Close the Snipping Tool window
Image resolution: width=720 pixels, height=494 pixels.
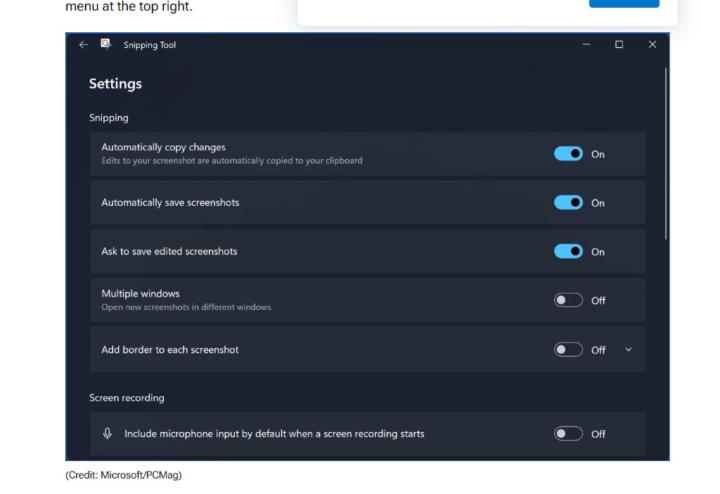[x=652, y=44]
